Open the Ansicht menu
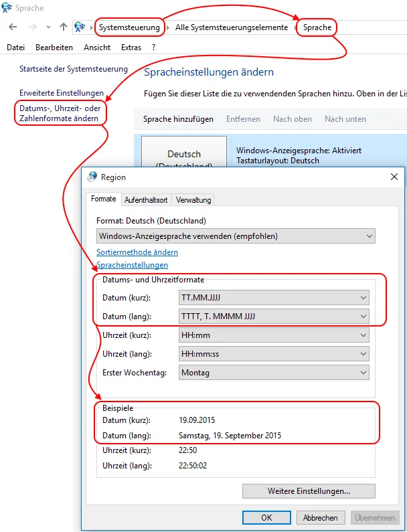The image size is (407, 532). [x=97, y=47]
